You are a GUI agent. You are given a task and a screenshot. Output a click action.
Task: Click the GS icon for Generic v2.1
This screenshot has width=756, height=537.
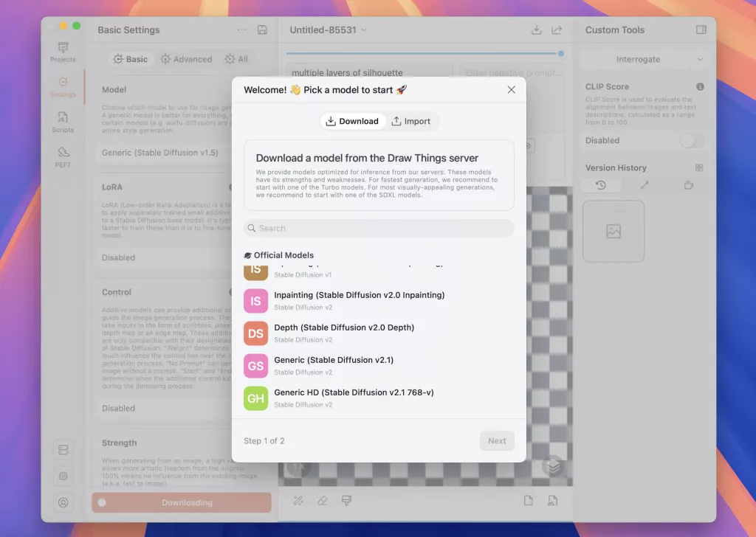click(255, 366)
